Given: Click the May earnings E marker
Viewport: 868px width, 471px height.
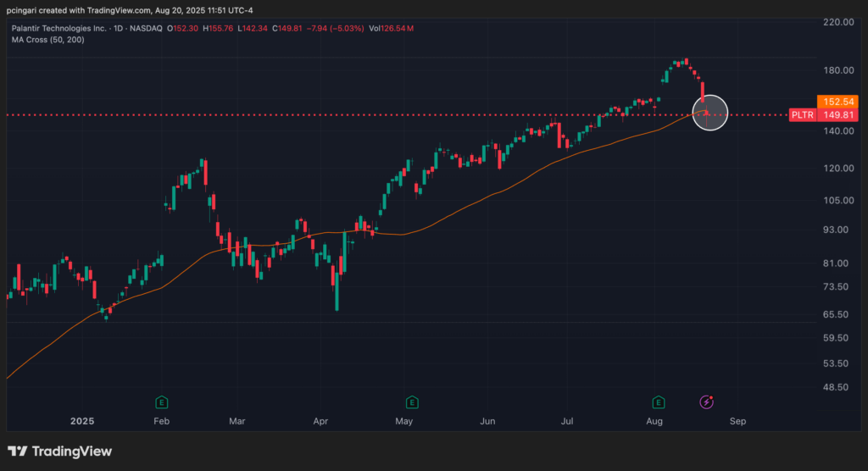Looking at the screenshot, I should pyautogui.click(x=412, y=402).
